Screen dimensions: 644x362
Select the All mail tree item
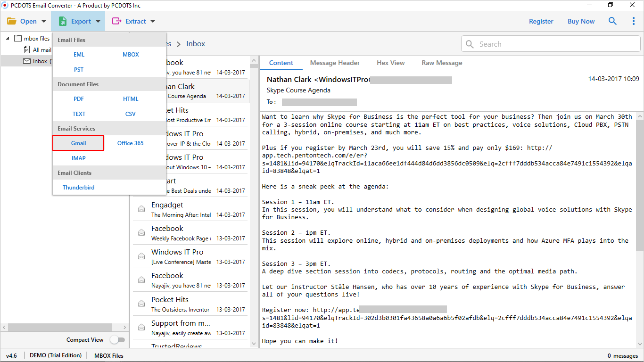coord(42,49)
